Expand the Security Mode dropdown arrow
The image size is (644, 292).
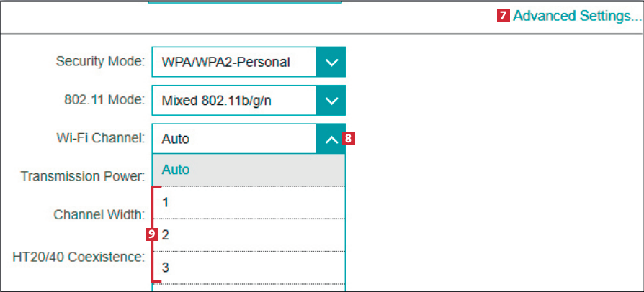coord(331,63)
